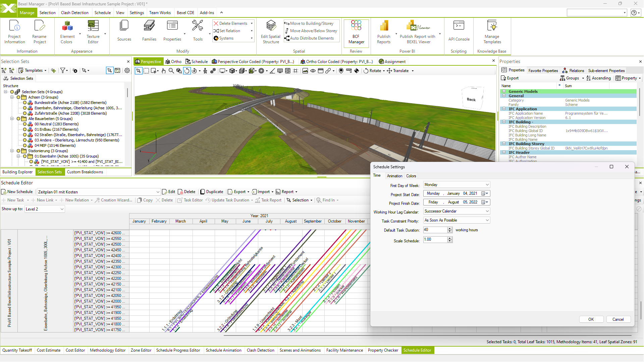The image size is (644, 362).
Task: Select the Zoom tool in the viewport toolbar
Action: [171, 71]
